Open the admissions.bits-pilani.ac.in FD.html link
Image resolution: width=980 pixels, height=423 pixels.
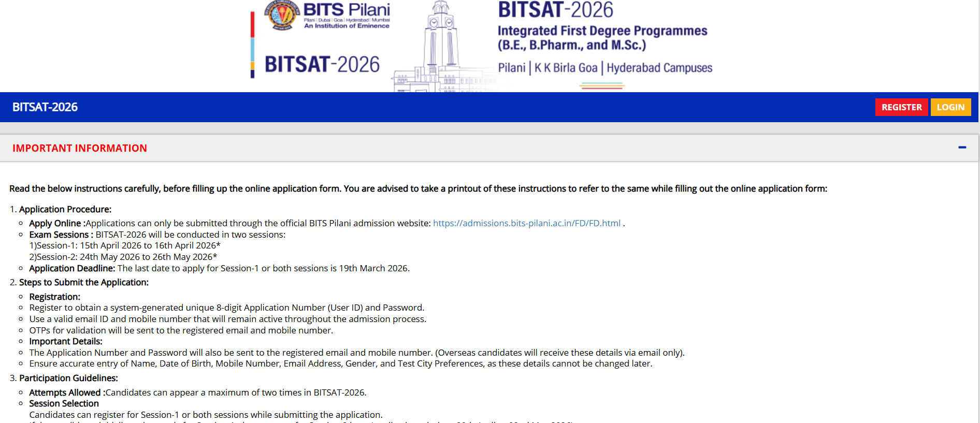coord(526,223)
